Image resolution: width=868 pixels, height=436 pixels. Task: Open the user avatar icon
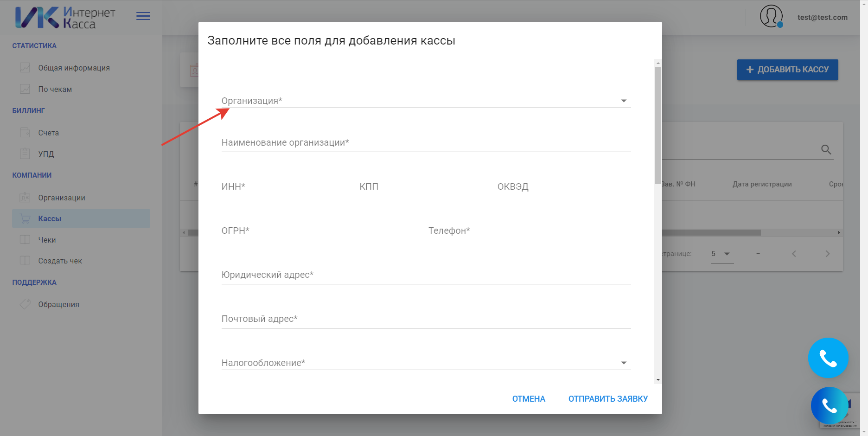771,16
